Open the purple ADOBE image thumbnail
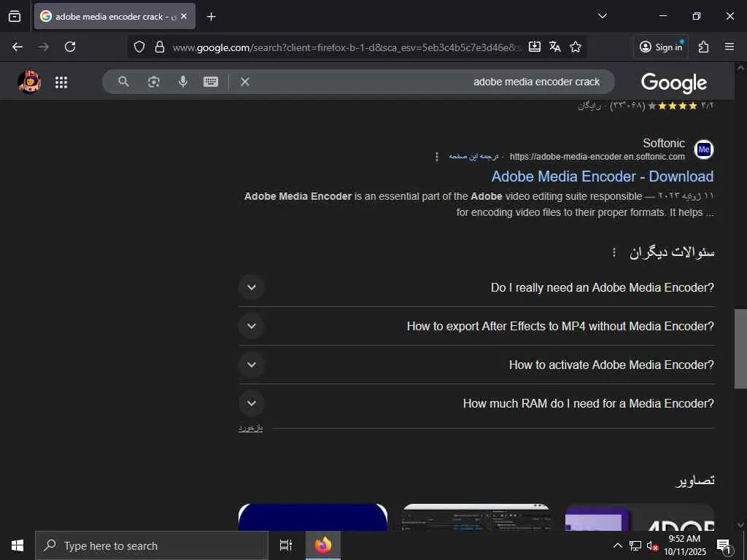This screenshot has height=560, width=747. coord(640,517)
